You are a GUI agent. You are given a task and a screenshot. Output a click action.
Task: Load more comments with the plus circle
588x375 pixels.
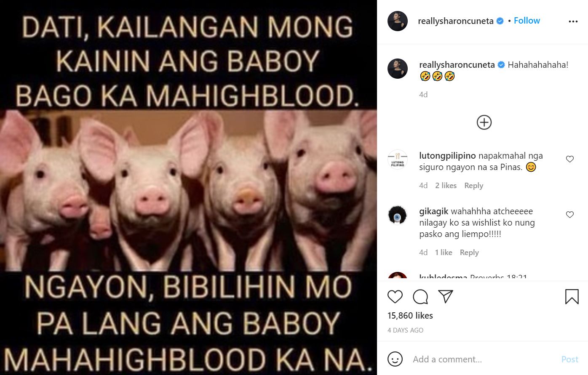pyautogui.click(x=484, y=122)
